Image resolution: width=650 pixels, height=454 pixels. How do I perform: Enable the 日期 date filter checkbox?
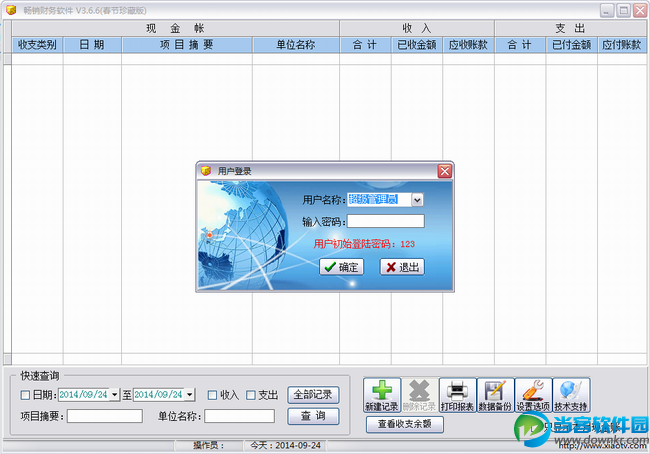[25, 395]
